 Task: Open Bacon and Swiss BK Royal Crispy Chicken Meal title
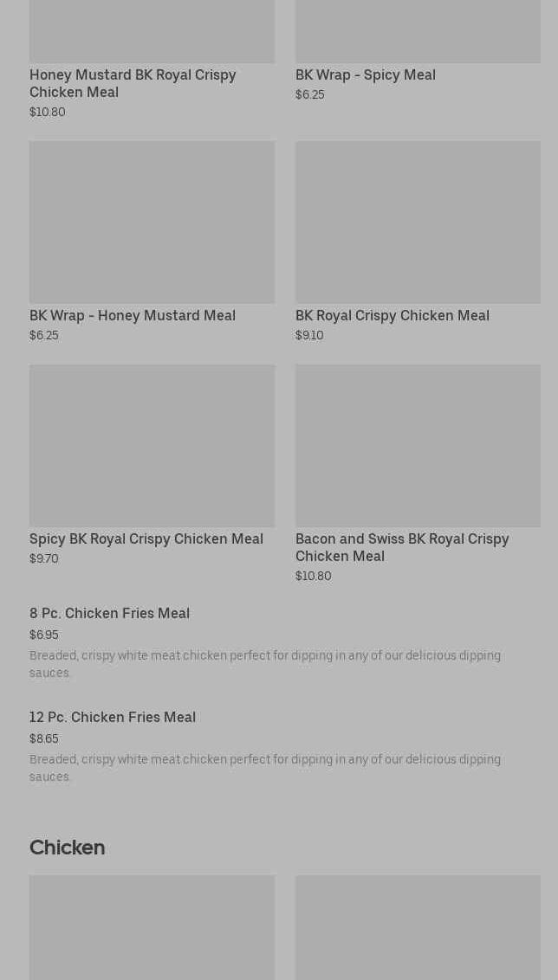[x=401, y=547]
